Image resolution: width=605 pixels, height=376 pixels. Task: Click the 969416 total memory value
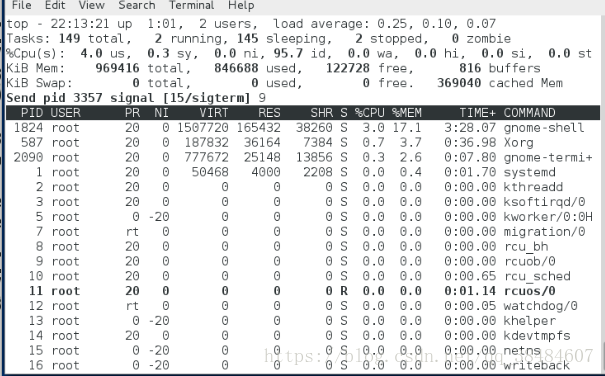point(118,68)
